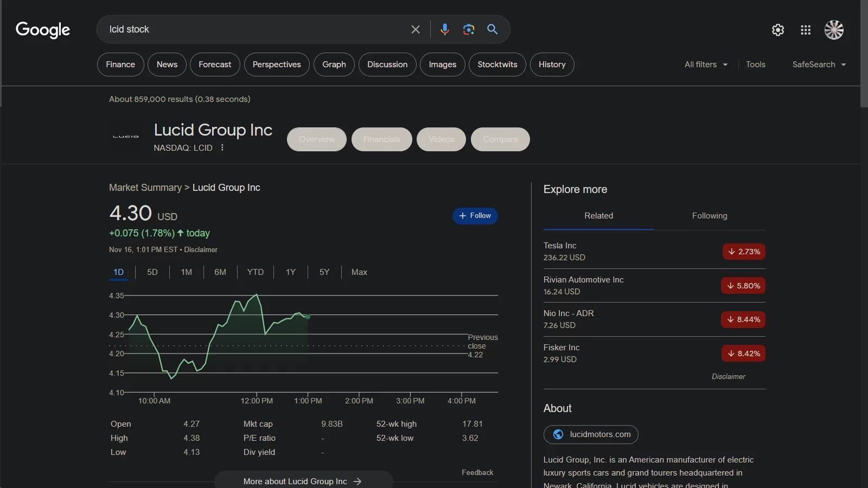
Task: Select the Stocktwits filter chip
Action: coord(497,65)
